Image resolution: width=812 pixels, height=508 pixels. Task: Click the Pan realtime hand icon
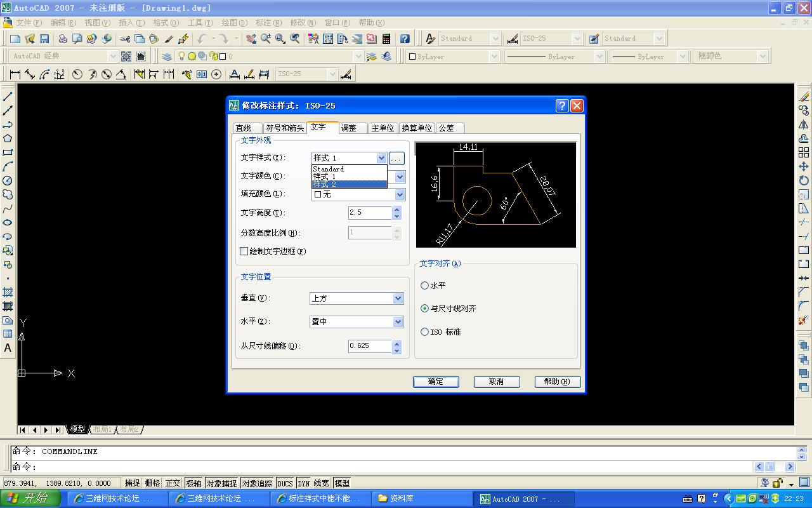click(x=251, y=39)
